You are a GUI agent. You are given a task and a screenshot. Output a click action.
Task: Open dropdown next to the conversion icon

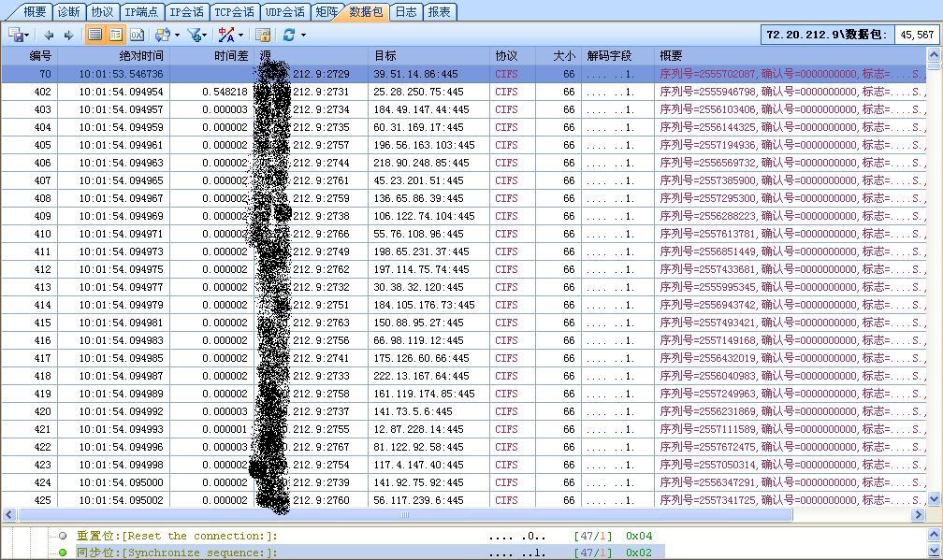(176, 36)
